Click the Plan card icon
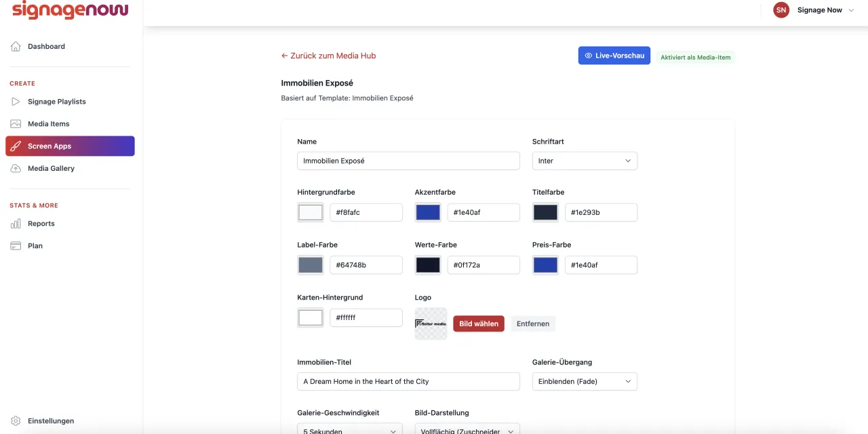Viewport: 868px width, 434px height. click(x=16, y=246)
